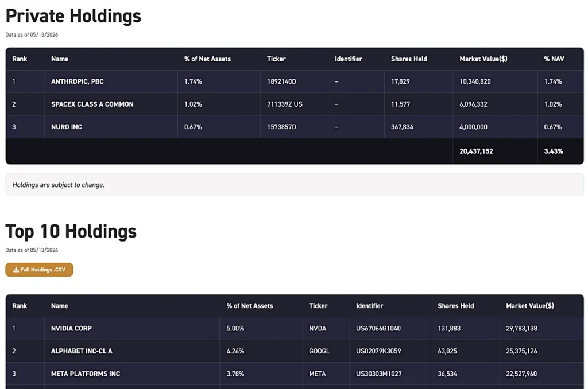This screenshot has width=588, height=389.
Task: Click the download arrow icon on CSV button
Action: pyautogui.click(x=16, y=270)
